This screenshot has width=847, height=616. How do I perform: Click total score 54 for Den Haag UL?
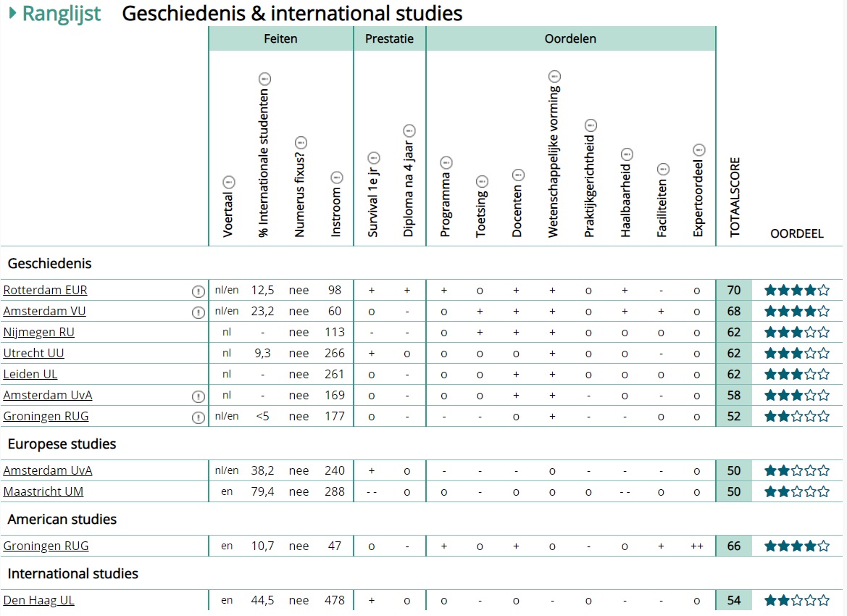733,600
